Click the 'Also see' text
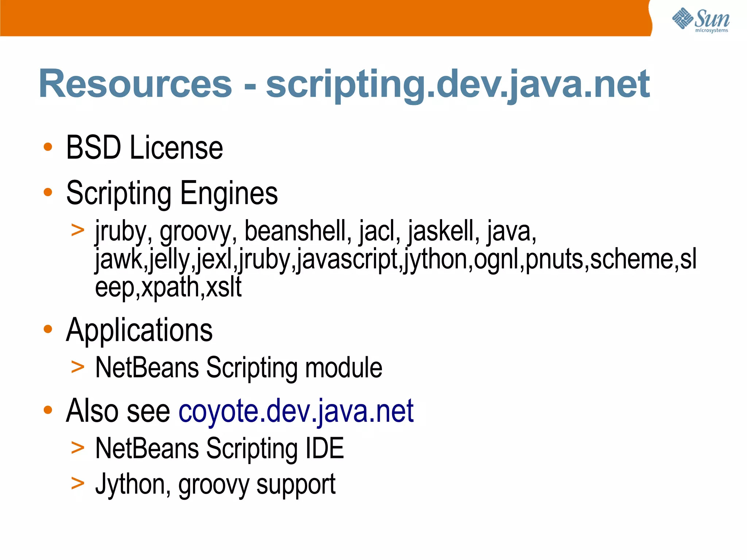Screen dimensions: 747x560 click(x=118, y=411)
